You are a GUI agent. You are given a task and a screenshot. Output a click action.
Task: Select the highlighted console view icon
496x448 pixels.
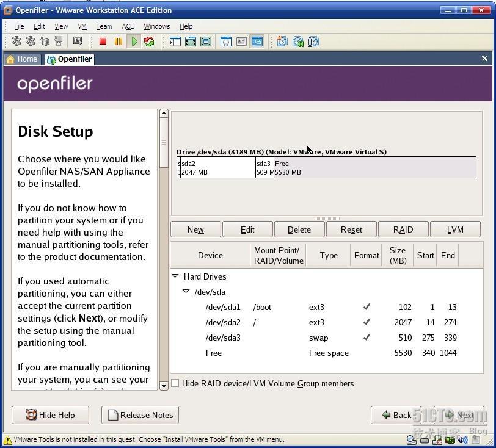click(257, 42)
